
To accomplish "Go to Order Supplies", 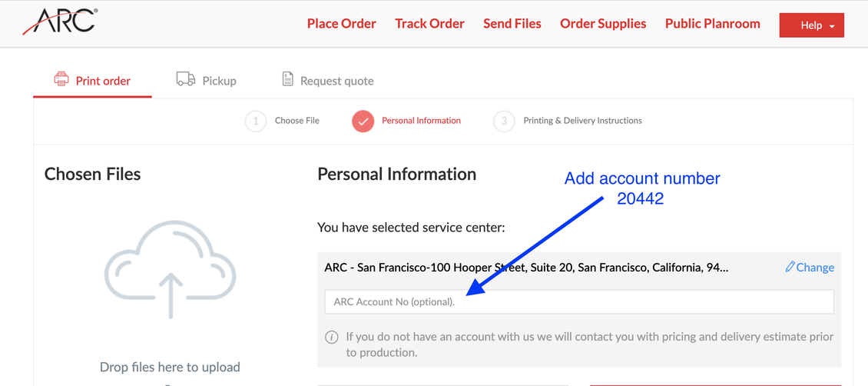I will tap(604, 24).
